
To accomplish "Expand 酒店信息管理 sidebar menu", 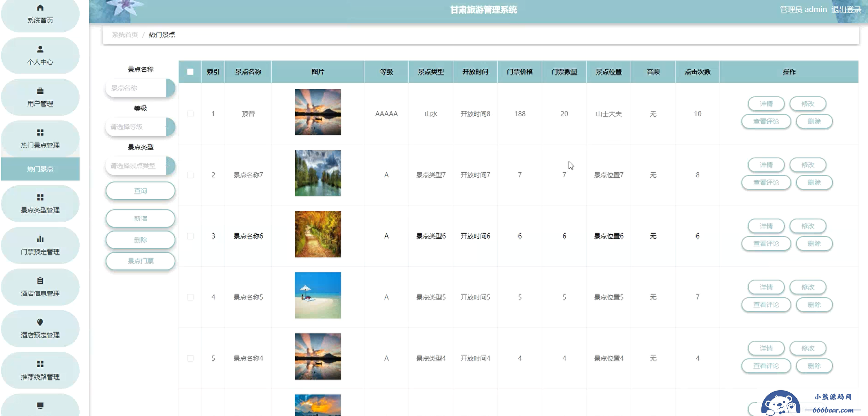I will click(x=40, y=287).
